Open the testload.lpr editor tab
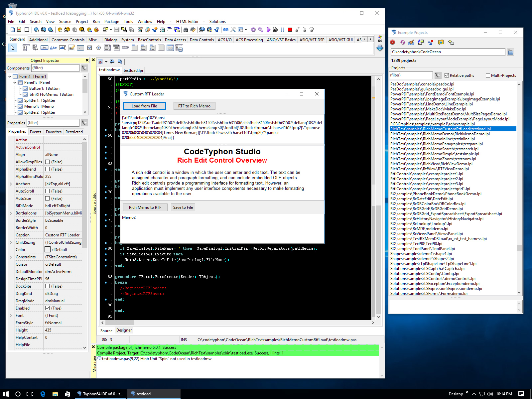Image resolution: width=532 pixels, height=399 pixels. coord(133,70)
